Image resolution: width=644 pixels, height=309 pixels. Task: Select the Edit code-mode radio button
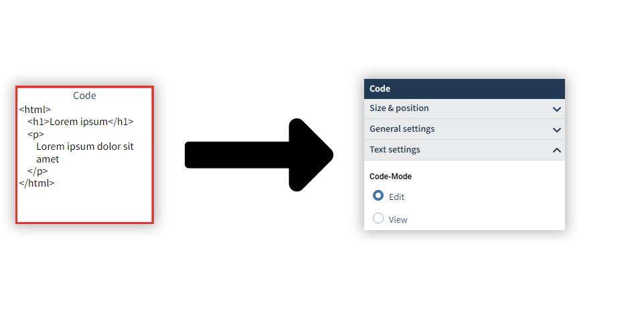378,196
